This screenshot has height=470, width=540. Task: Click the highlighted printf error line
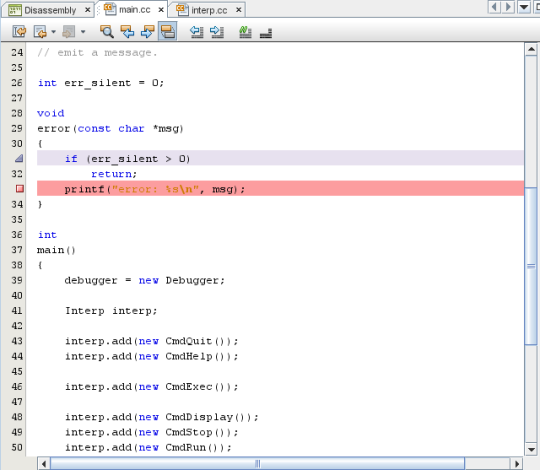(x=280, y=189)
